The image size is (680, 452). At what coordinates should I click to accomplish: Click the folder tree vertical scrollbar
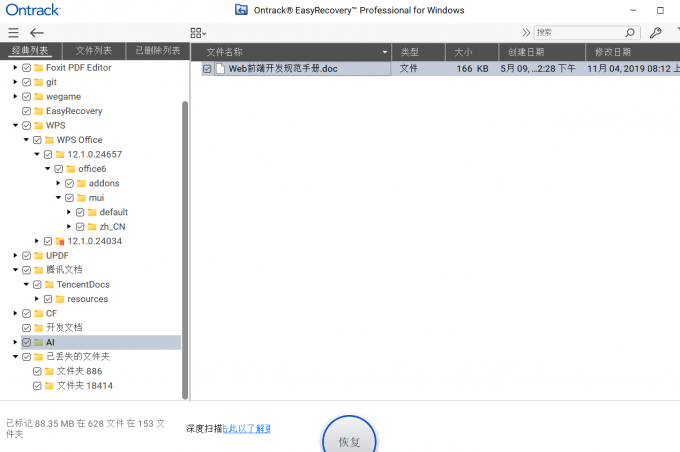[x=185, y=250]
